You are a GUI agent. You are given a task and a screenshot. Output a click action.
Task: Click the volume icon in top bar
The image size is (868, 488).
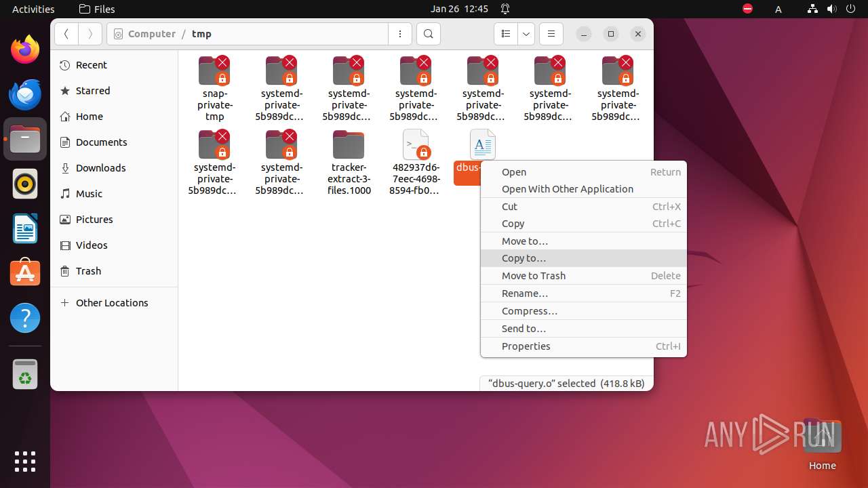point(832,9)
